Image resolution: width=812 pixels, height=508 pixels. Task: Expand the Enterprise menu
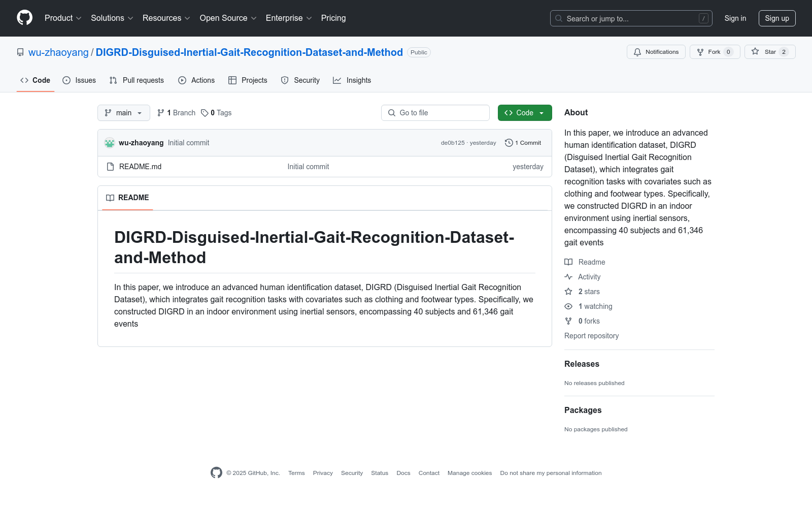(289, 18)
